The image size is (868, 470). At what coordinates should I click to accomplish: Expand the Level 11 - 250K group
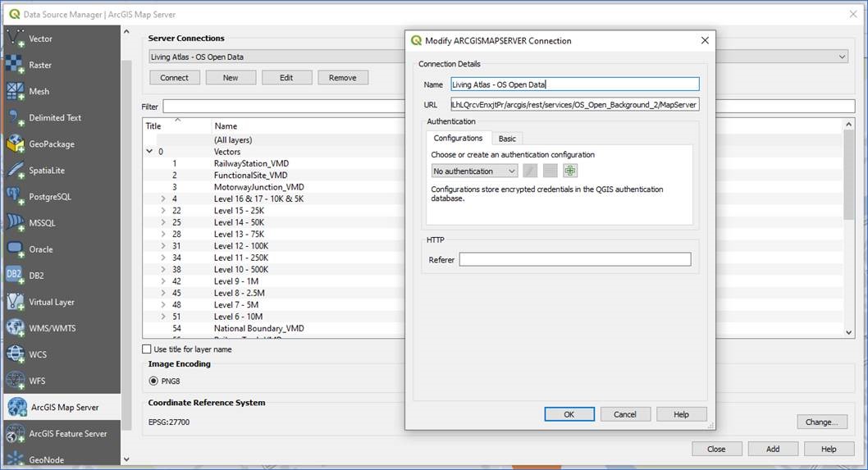(163, 258)
